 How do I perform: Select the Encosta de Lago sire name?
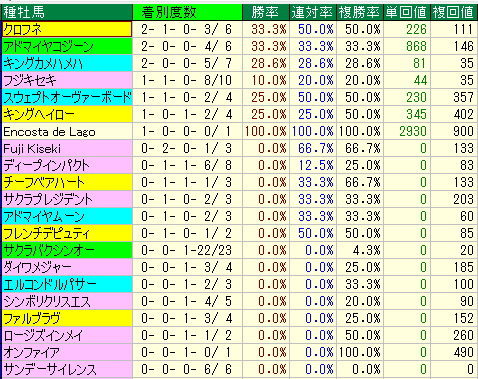coord(49,132)
